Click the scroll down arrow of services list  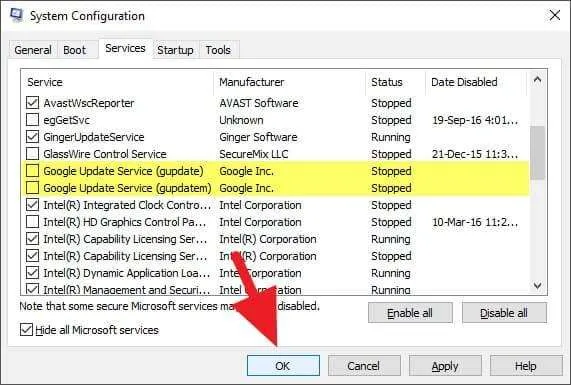point(537,286)
